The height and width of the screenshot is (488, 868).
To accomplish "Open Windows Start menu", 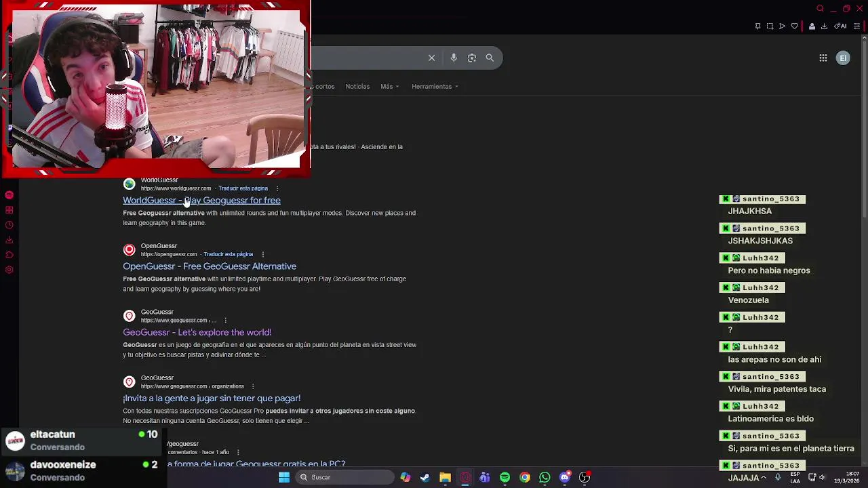I will [284, 477].
